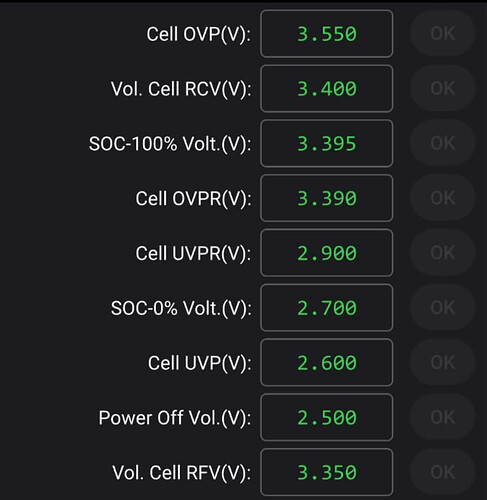Apply Cell OVPR(V) using its OK button
The width and height of the screenshot is (487, 500).
[442, 198]
